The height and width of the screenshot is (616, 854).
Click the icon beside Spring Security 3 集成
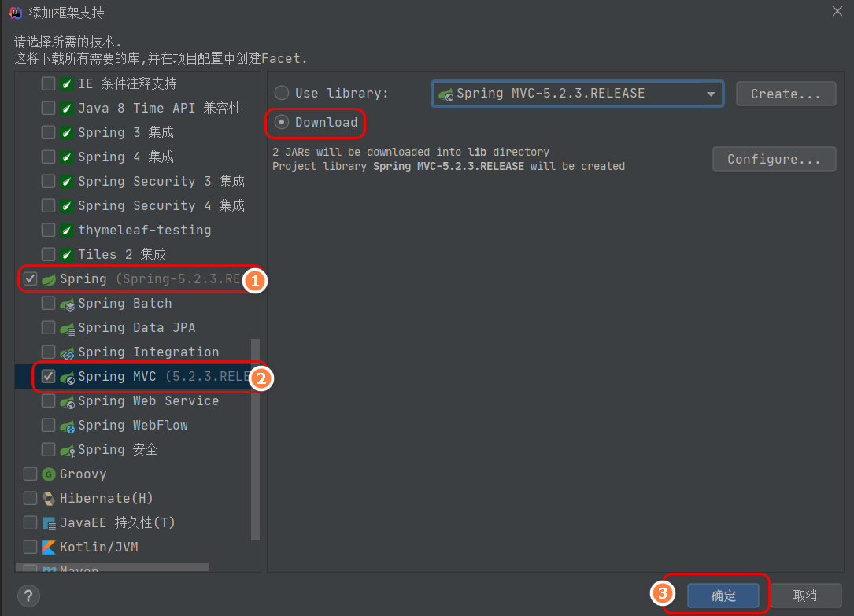tap(67, 181)
